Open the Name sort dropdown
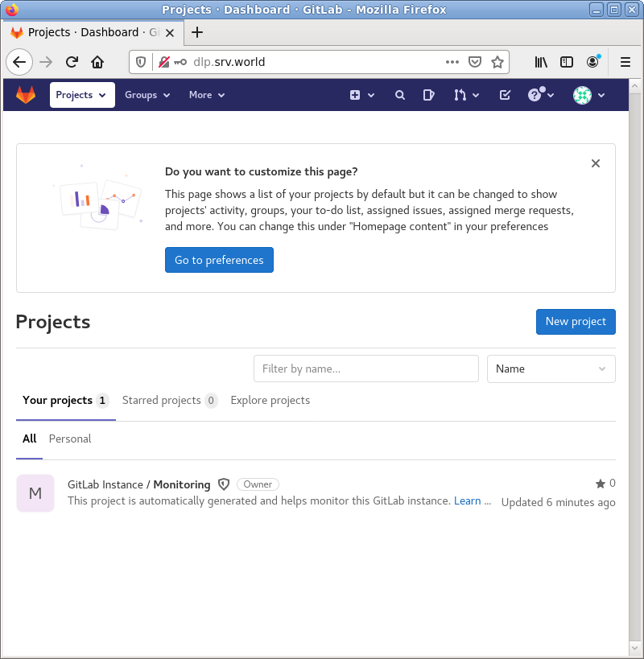This screenshot has height=659, width=644. (x=551, y=369)
